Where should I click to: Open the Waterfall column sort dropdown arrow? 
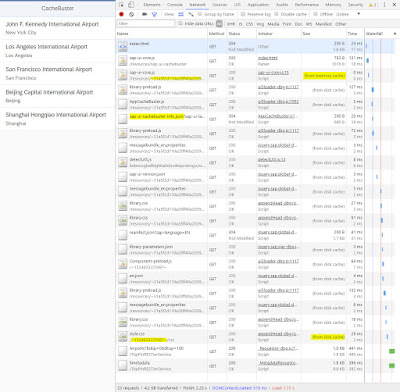395,34
